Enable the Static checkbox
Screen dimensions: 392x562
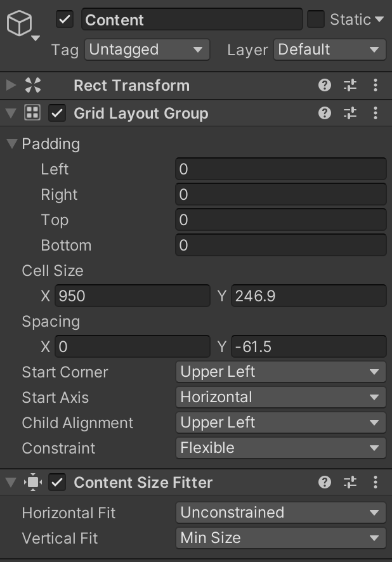(x=315, y=20)
